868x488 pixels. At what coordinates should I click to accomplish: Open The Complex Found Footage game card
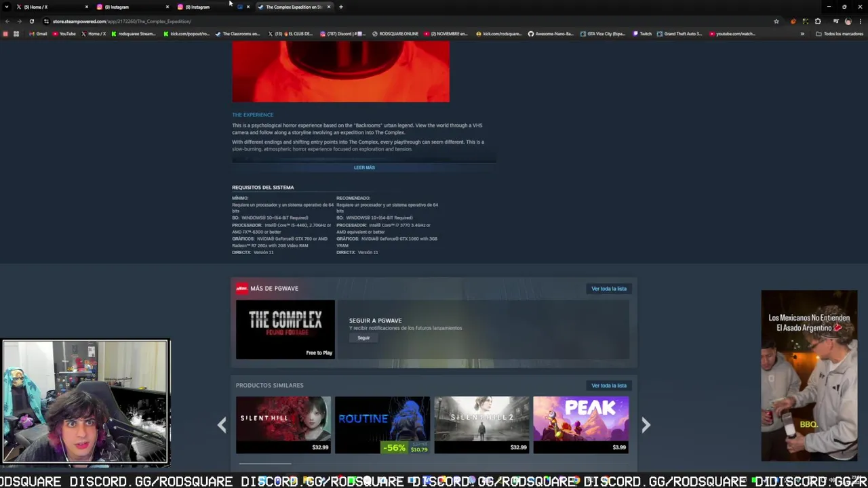(285, 329)
